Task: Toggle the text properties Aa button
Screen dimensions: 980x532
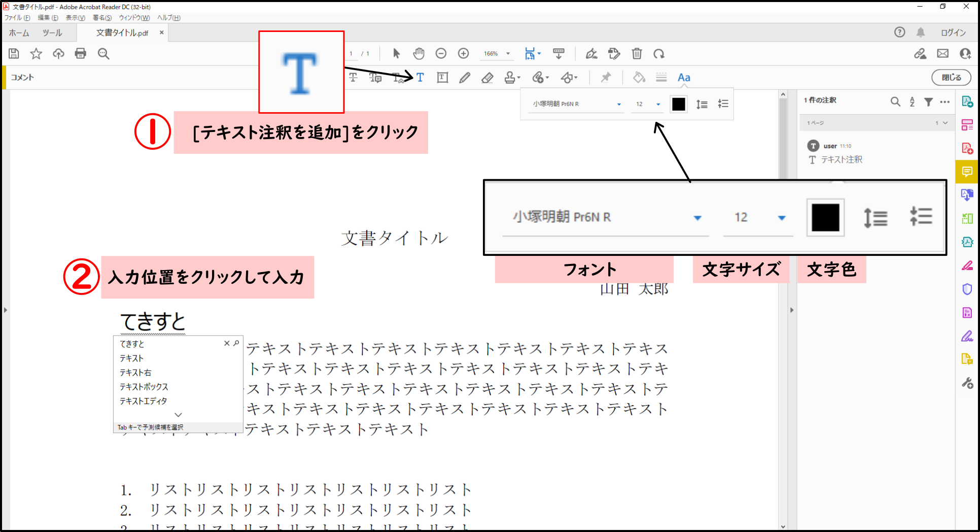Action: [x=684, y=78]
